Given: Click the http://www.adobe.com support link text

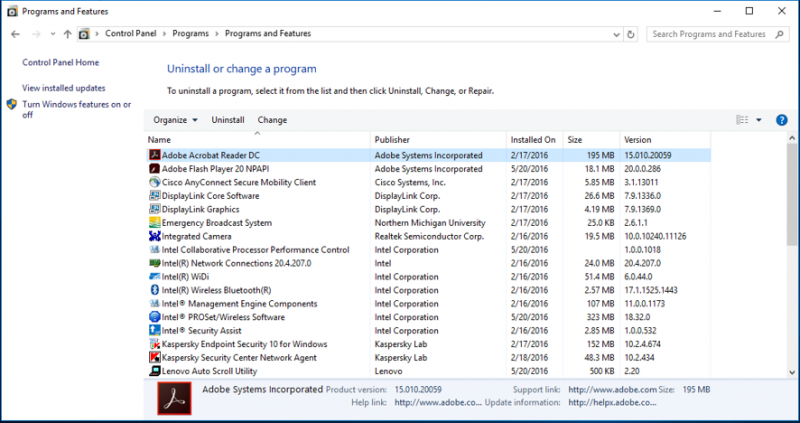Looking at the screenshot, I should (612, 390).
